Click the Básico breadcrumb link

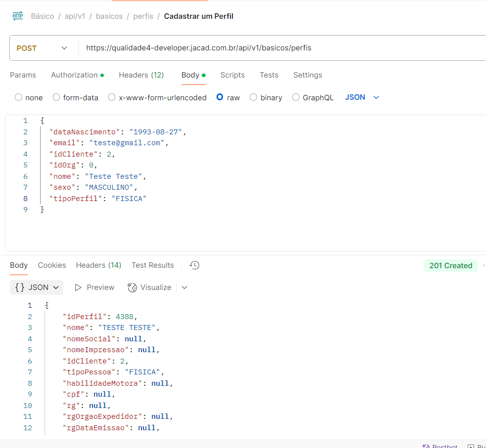click(43, 16)
